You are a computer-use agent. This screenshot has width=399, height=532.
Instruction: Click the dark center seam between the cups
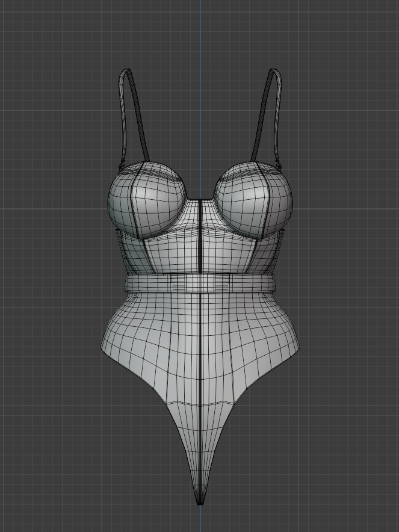point(200,236)
